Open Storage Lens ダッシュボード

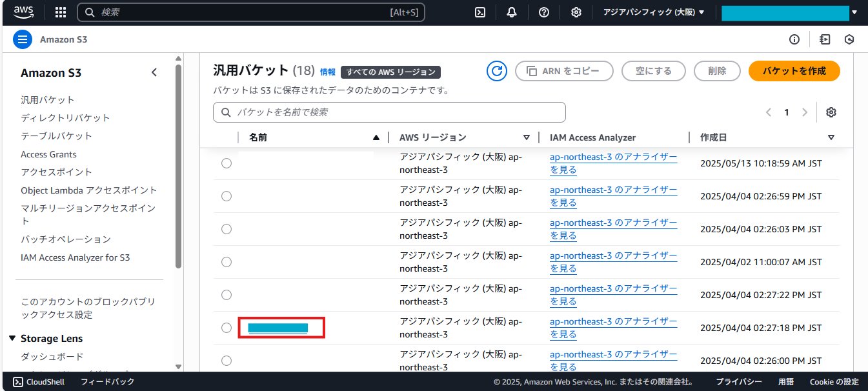[52, 357]
